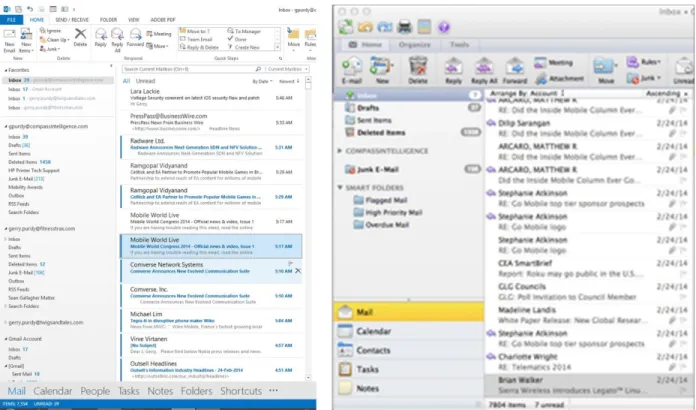Run the Reply & Delete quick step
Image resolution: width=696 pixels, height=410 pixels.
click(199, 47)
